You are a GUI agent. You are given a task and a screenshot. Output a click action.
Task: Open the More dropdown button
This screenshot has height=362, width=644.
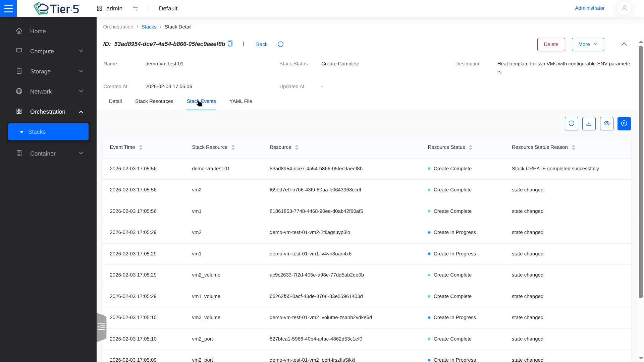[588, 45]
